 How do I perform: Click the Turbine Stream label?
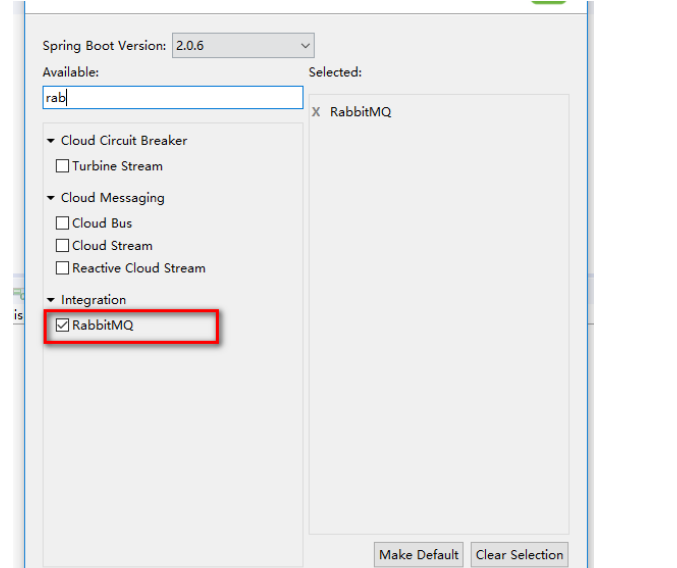[117, 166]
